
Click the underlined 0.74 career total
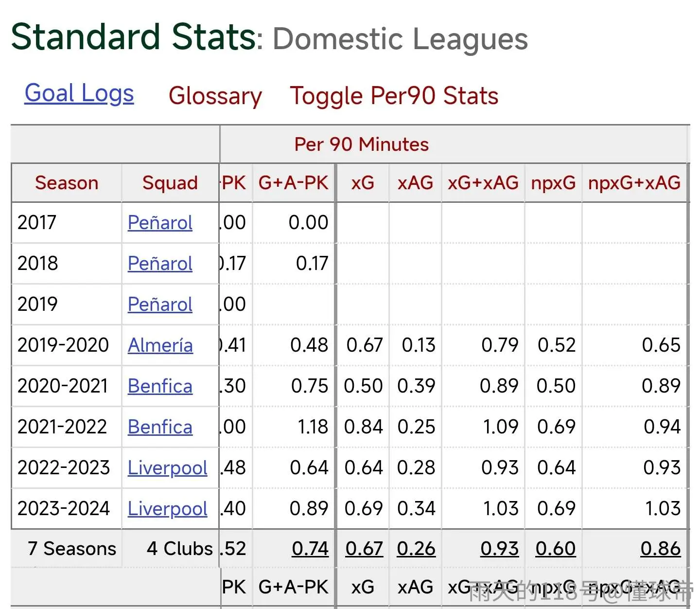coord(310,549)
